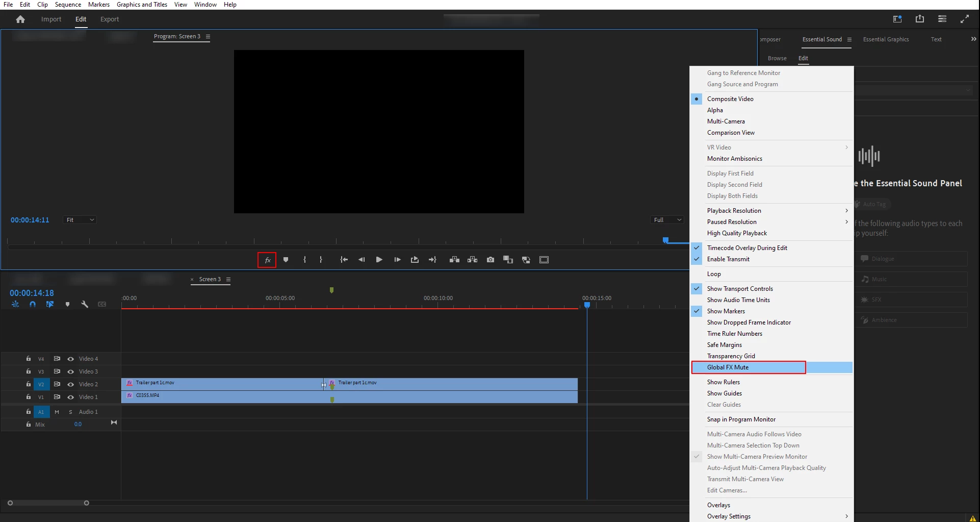
Task: Click the Quick Export icon
Action: point(920,19)
